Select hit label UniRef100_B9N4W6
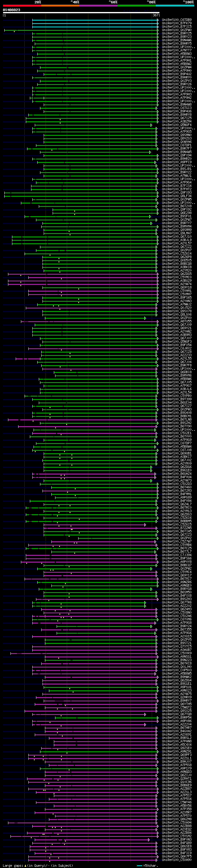The image size is (197, 868). coord(177,40)
